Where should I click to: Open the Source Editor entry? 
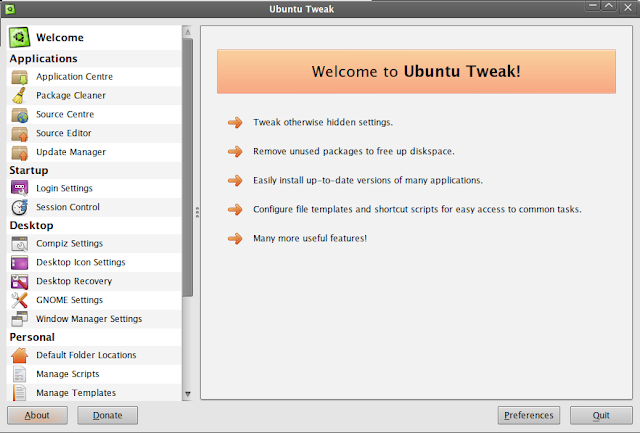coord(94,133)
